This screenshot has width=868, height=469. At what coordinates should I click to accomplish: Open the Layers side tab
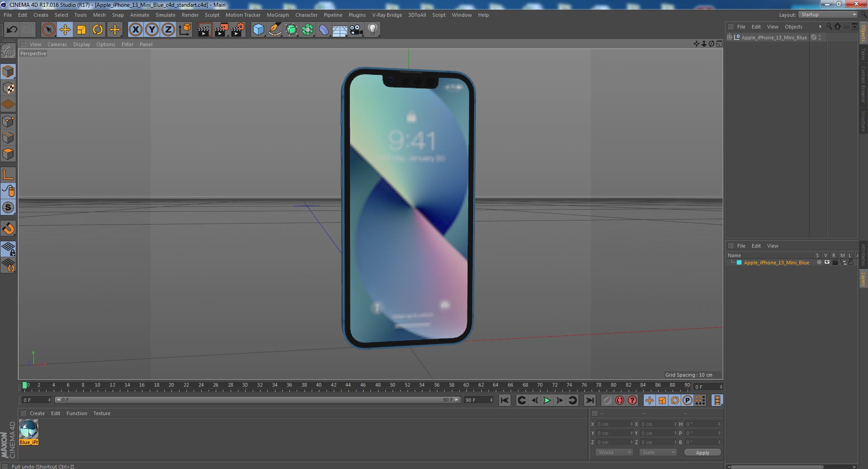pos(863,279)
